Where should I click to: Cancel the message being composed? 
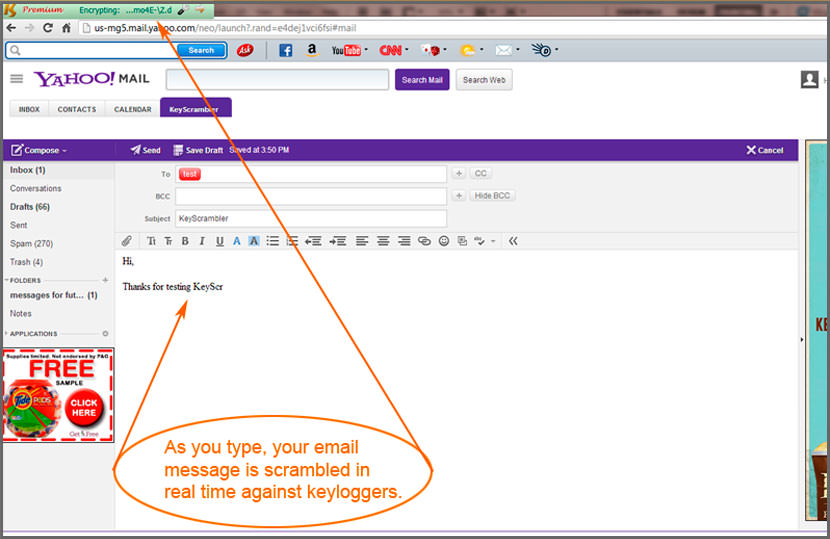[764, 150]
